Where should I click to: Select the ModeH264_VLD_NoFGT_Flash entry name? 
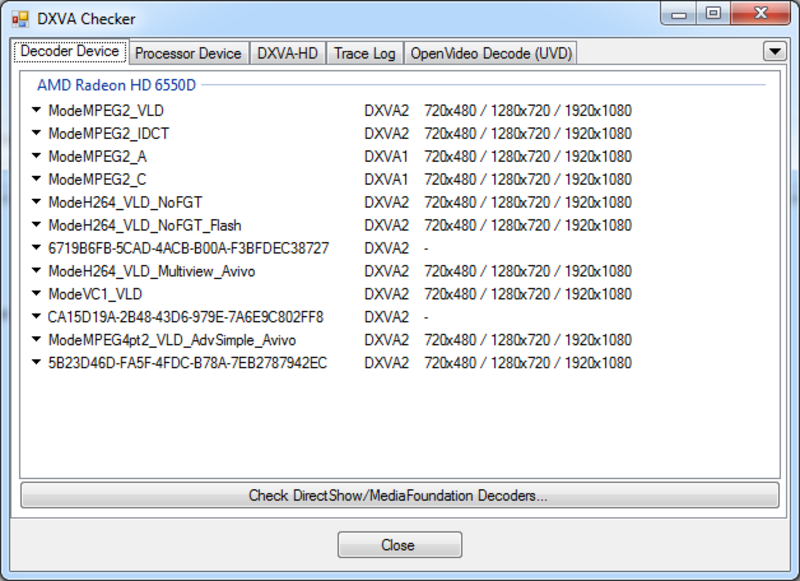145,225
